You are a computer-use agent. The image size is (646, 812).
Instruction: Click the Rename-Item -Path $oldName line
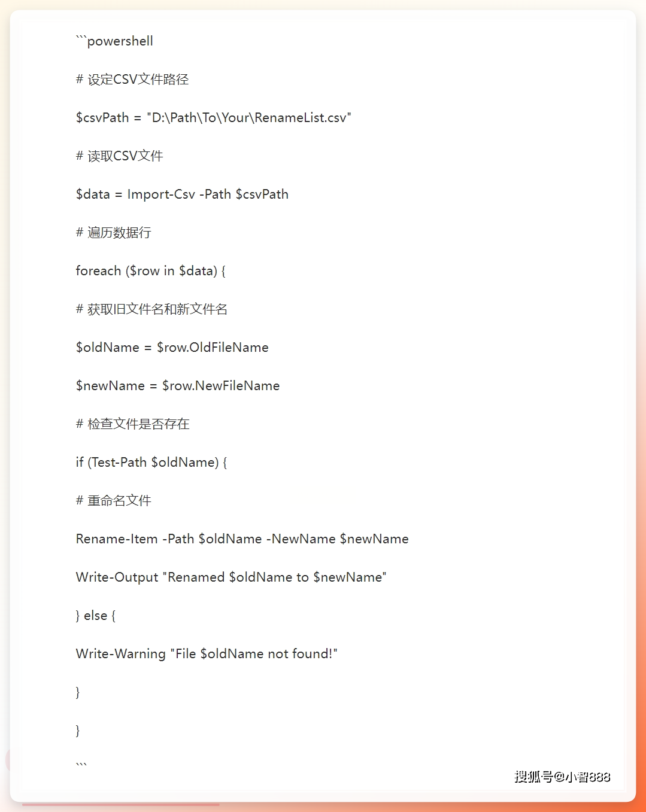tap(242, 539)
